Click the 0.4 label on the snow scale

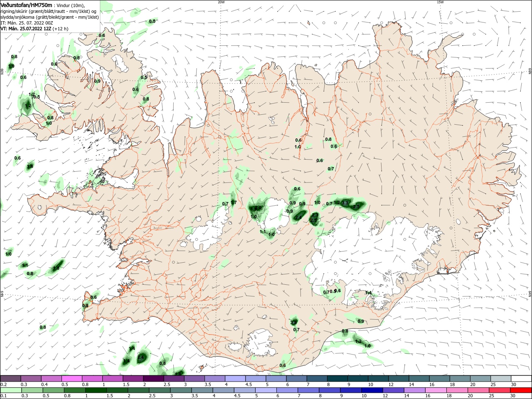pos(44,384)
